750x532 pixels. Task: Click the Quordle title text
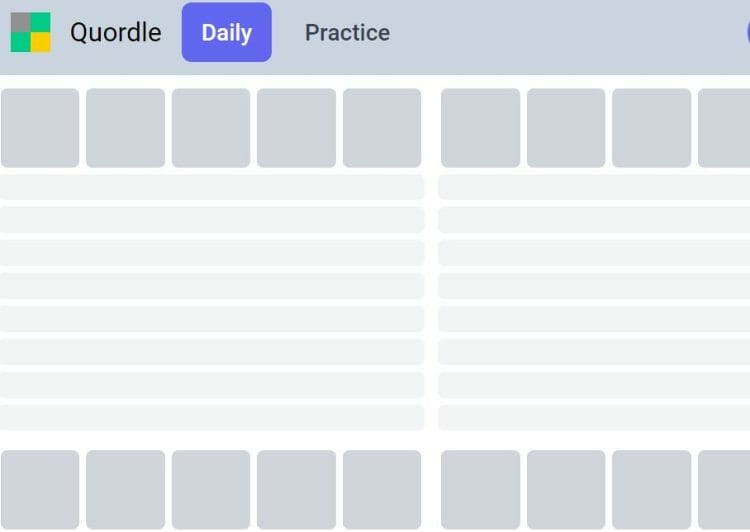point(116,33)
